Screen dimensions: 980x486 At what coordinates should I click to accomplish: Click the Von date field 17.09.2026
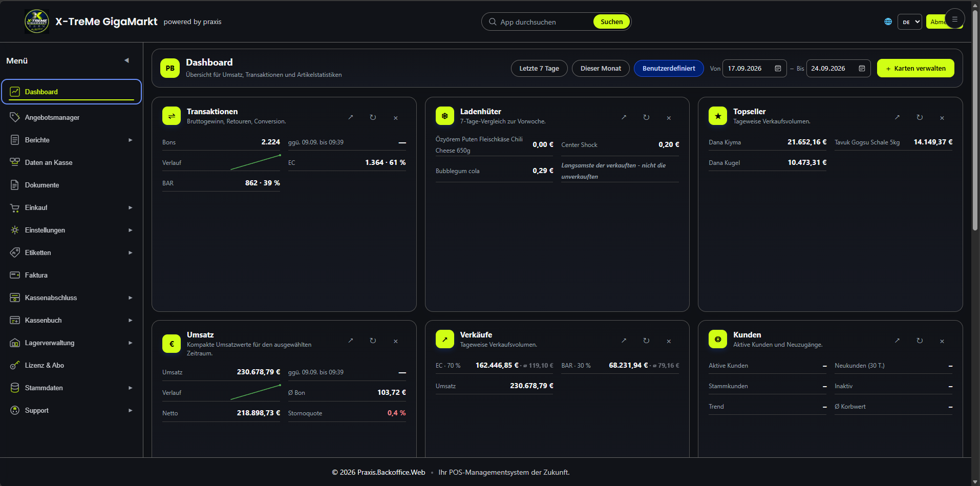click(754, 68)
